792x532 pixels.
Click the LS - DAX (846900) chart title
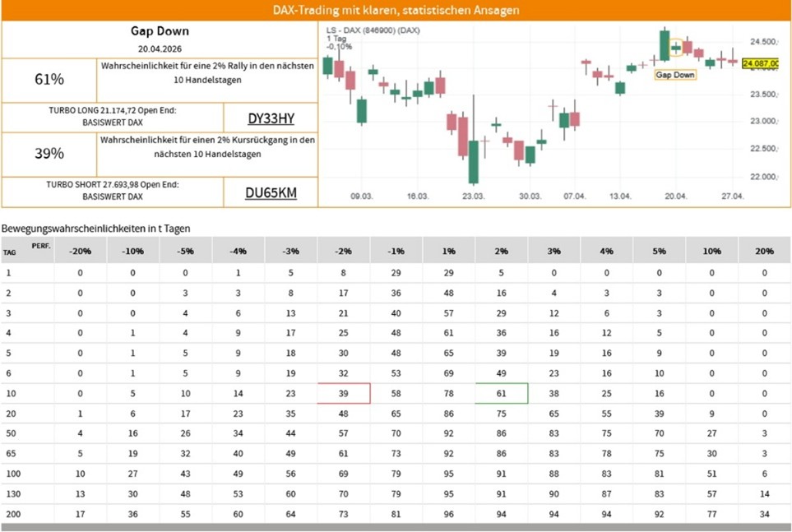click(373, 30)
